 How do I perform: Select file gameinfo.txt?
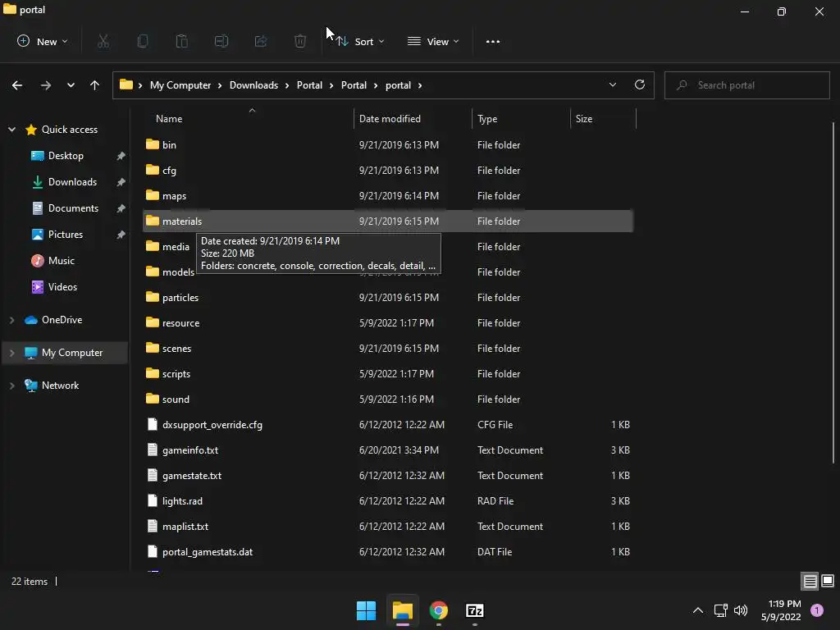pos(388,450)
